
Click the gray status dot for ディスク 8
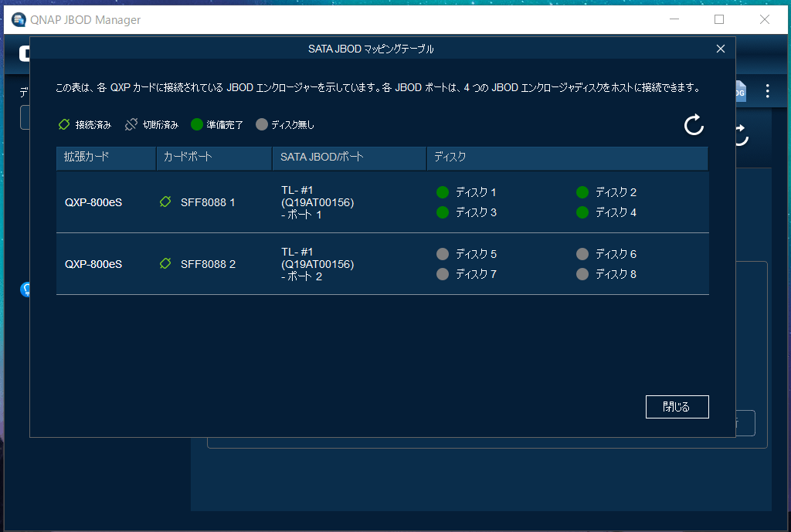pyautogui.click(x=582, y=274)
